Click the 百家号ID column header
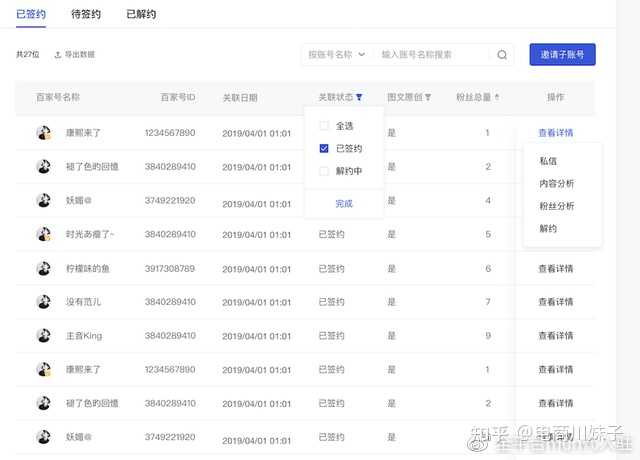The image size is (640, 460). (178, 97)
